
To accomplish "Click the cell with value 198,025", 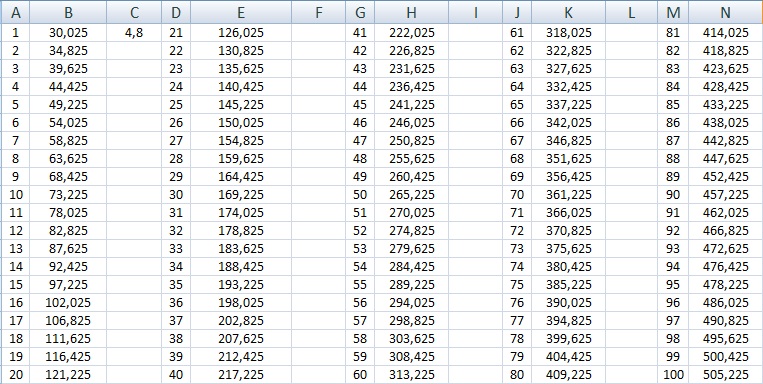I will pyautogui.click(x=241, y=303).
